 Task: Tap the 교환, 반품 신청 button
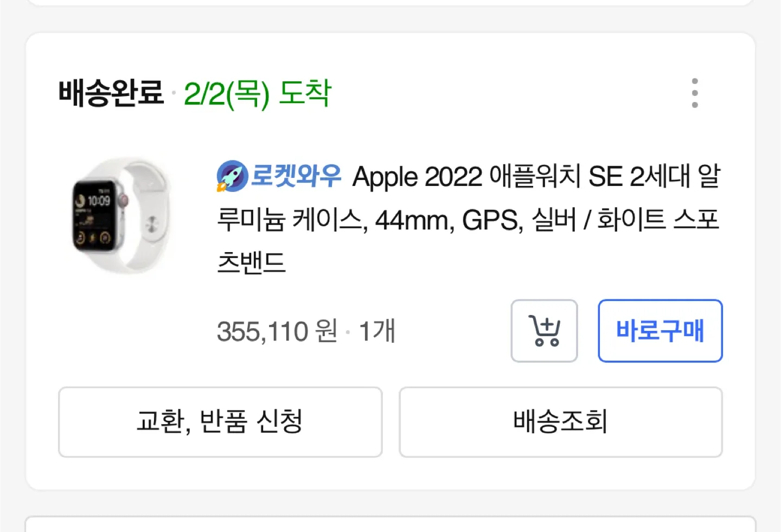pos(220,422)
